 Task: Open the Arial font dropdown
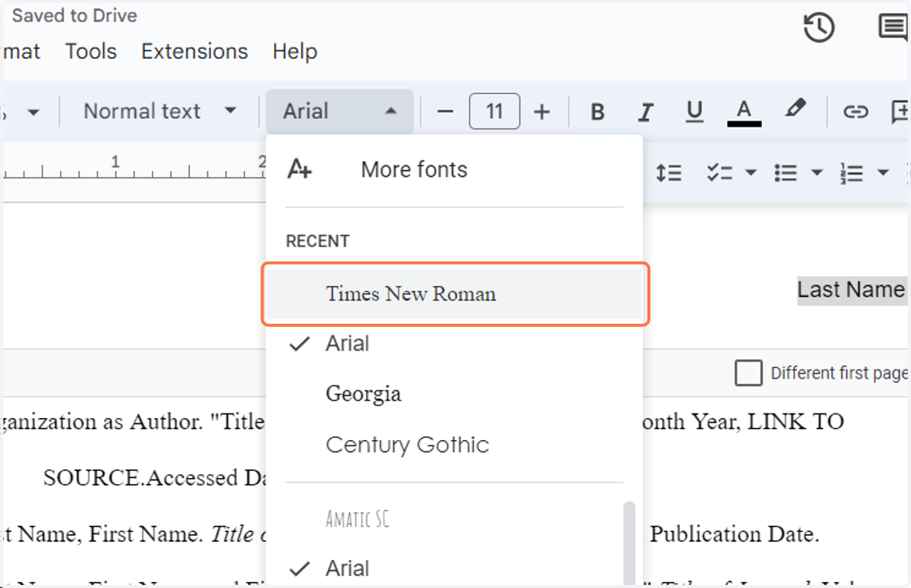(x=339, y=112)
